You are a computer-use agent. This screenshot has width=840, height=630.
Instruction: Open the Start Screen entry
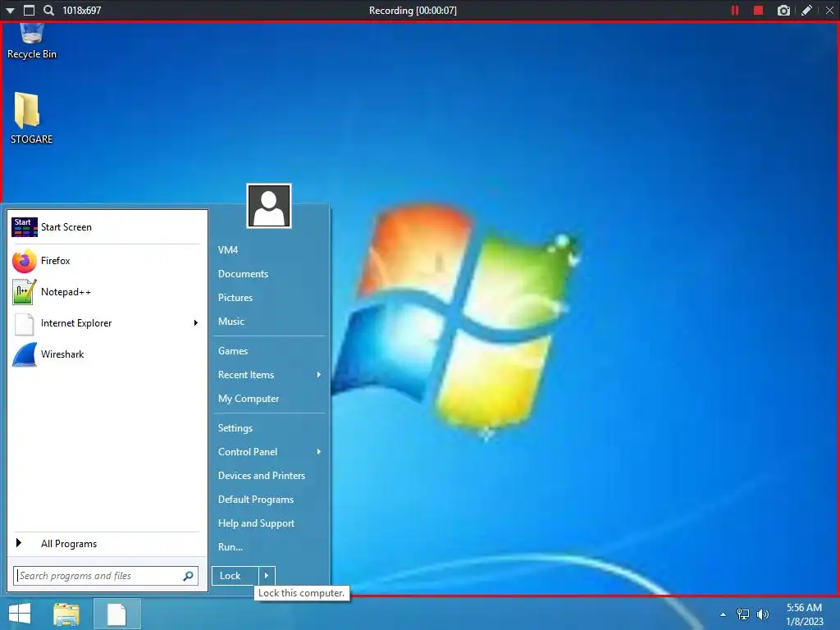coord(107,227)
